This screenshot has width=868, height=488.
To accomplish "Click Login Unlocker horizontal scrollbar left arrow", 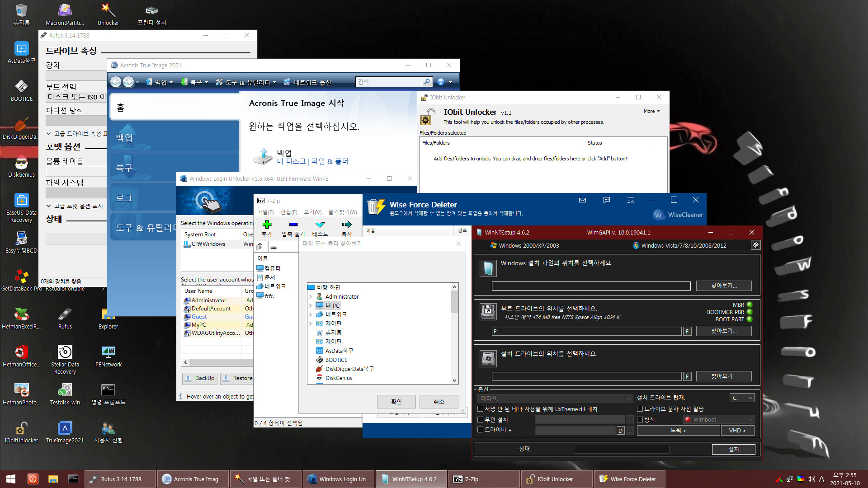I will (185, 362).
